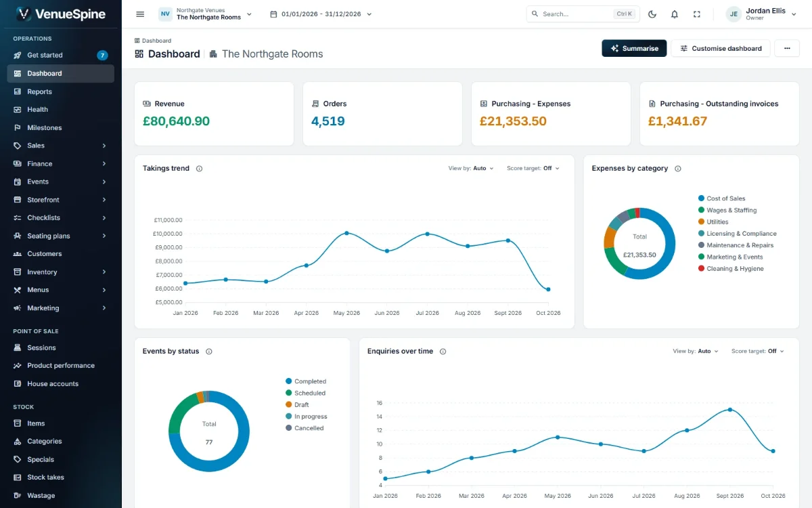Click the calendar icon by date range
Viewport: 812px width, 508px height.
pyautogui.click(x=273, y=14)
